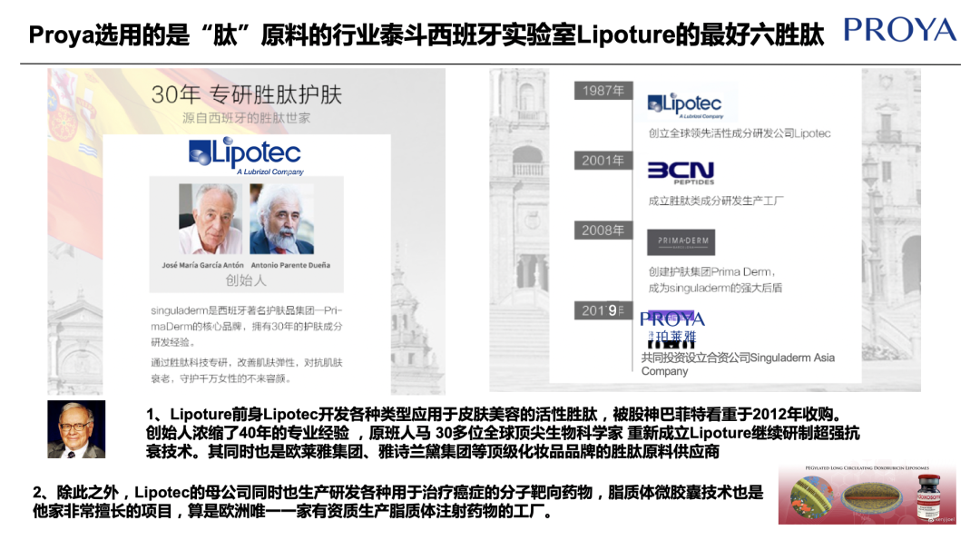980x540 pixels.
Task: Click the PROYA 珀莱雅 logo in timeline
Action: pyautogui.click(x=671, y=329)
